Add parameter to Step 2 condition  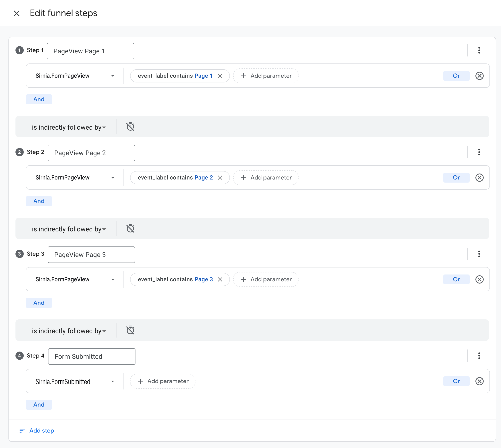point(266,178)
